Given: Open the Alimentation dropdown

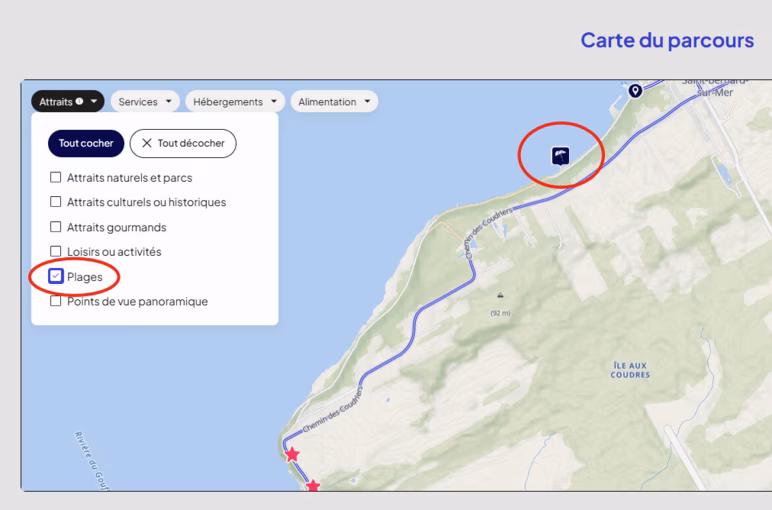Looking at the screenshot, I should pyautogui.click(x=334, y=101).
